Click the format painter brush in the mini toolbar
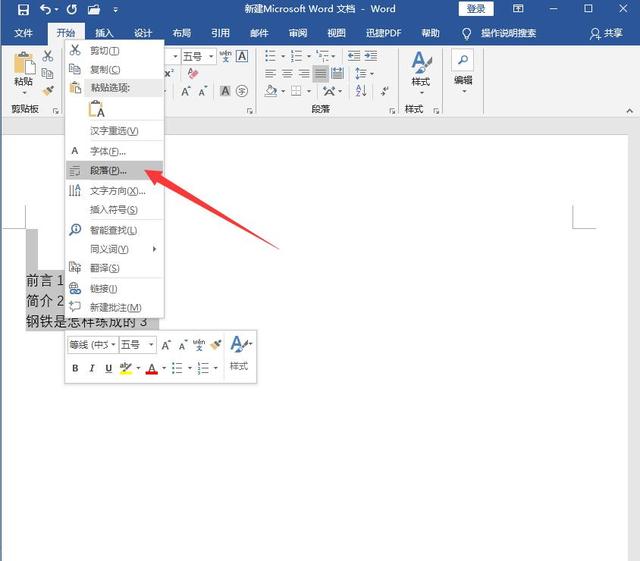The width and height of the screenshot is (640, 561). point(216,344)
